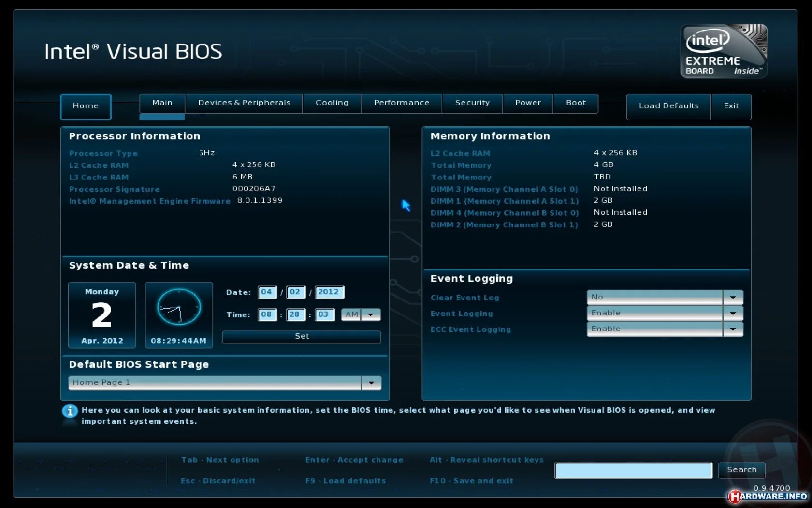Click the Total Memory value 4 GB
The image size is (812, 508).
(x=604, y=165)
